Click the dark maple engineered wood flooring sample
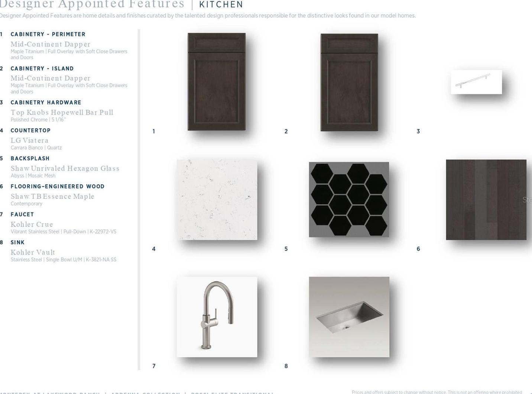The width and height of the screenshot is (532, 394). tap(486, 200)
